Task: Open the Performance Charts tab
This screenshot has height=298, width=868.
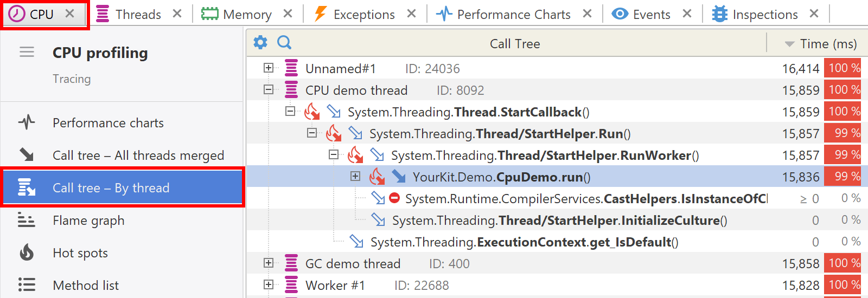Action: click(x=513, y=14)
